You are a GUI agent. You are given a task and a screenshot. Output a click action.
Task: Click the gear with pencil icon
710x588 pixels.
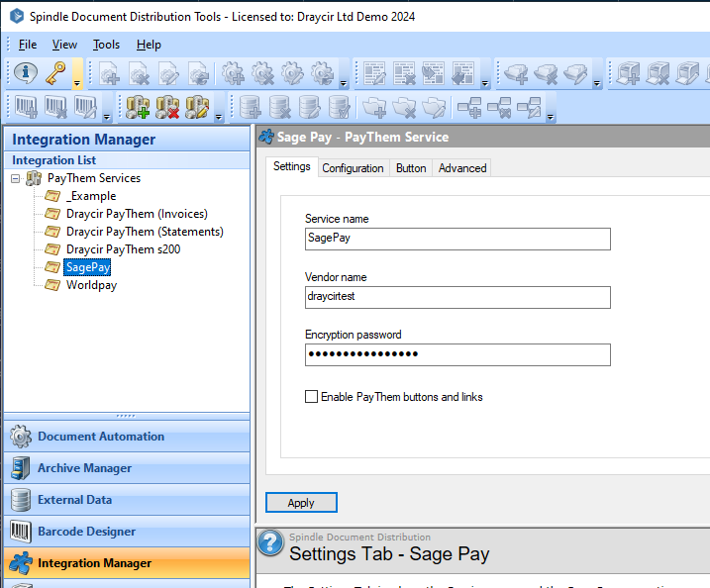tap(292, 73)
